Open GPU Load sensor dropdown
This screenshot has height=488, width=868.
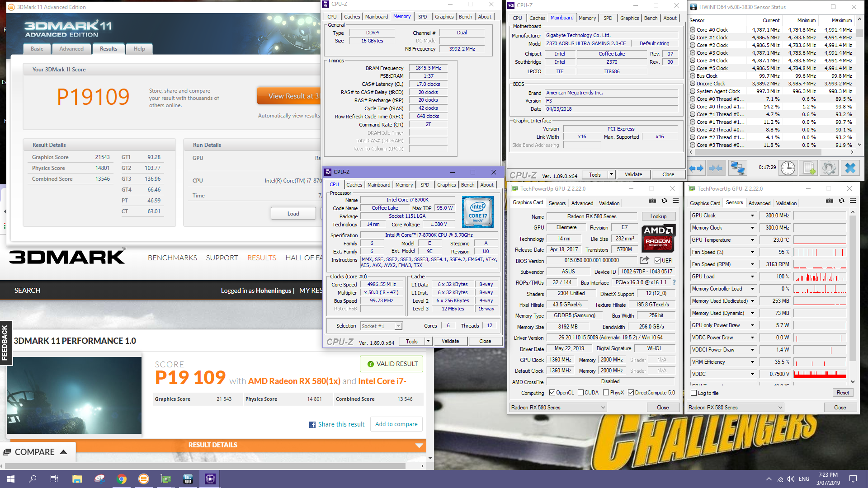click(x=752, y=277)
